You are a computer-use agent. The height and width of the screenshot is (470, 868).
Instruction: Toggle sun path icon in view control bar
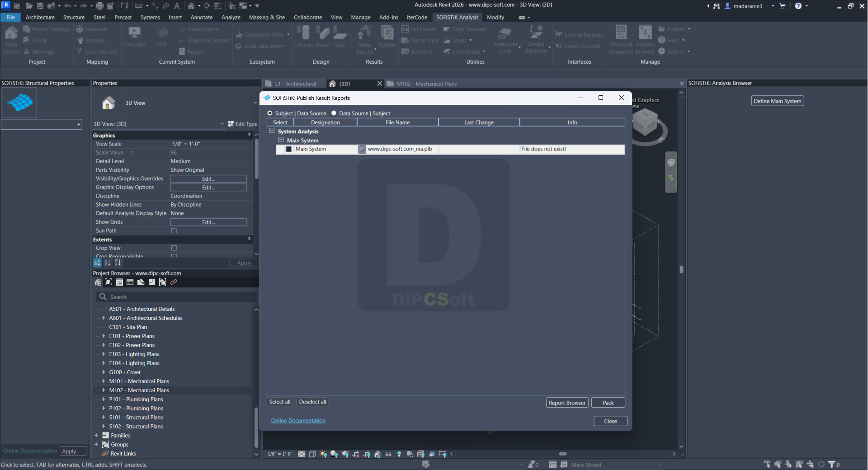(x=323, y=454)
